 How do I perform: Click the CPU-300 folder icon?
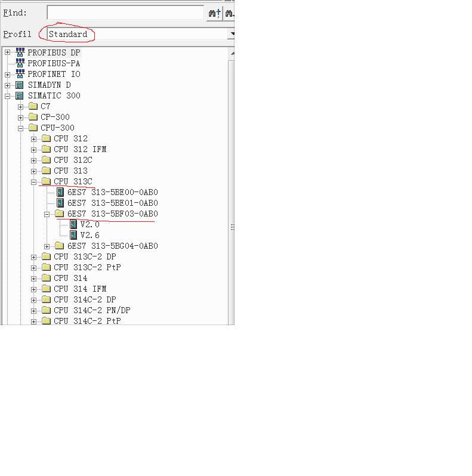(x=33, y=128)
